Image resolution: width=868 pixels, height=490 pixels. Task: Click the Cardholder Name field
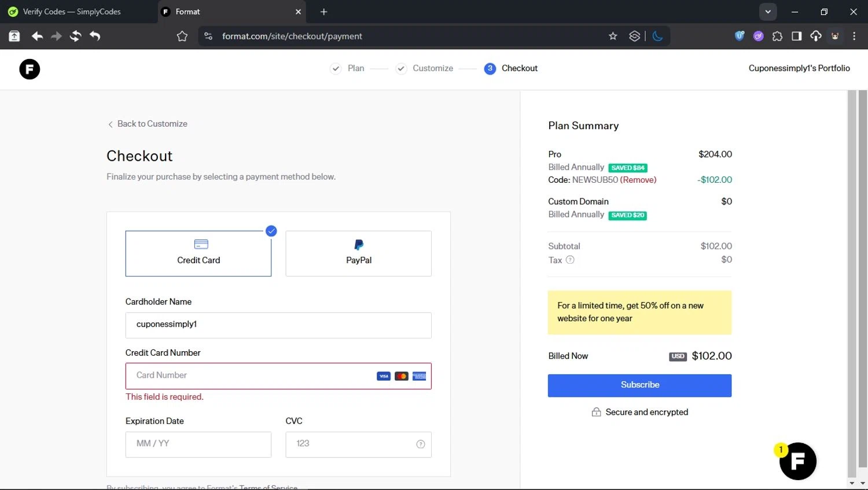click(278, 325)
